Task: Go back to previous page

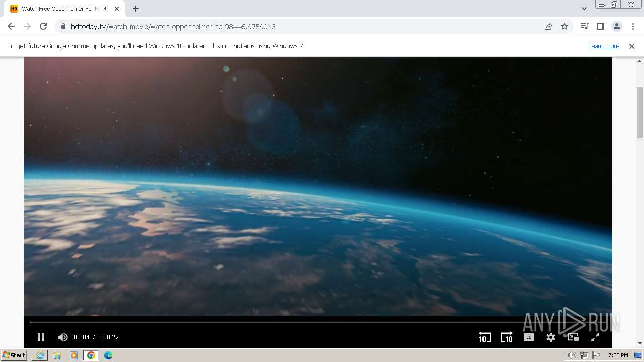Action: [x=11, y=26]
